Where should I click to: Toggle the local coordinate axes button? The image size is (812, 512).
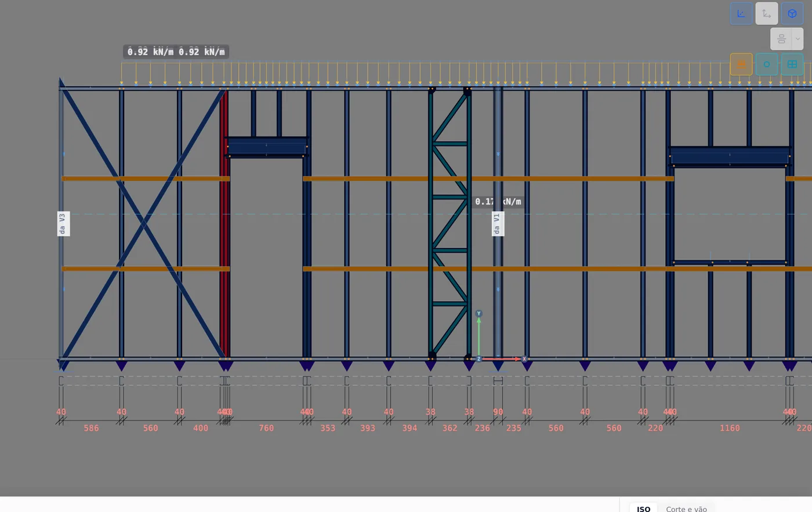click(767, 13)
